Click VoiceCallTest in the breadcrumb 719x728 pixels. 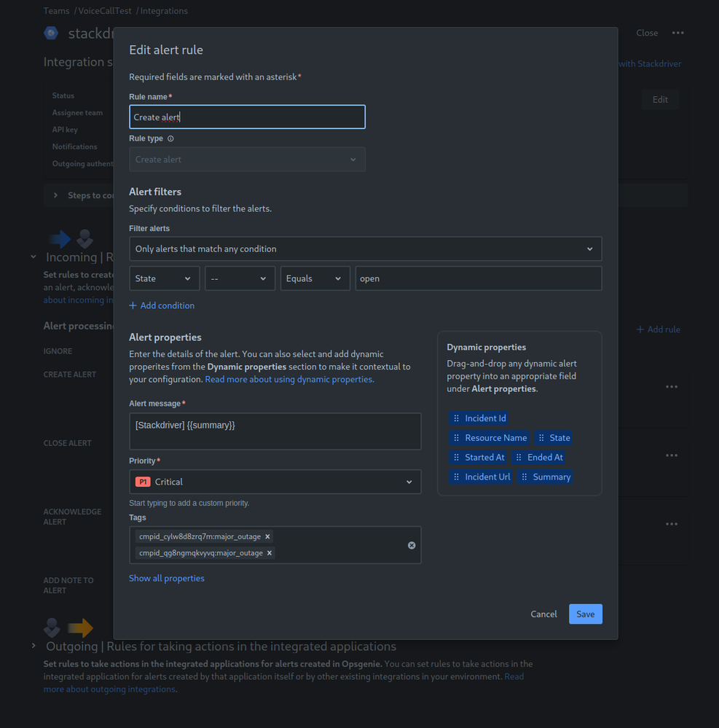(x=104, y=11)
